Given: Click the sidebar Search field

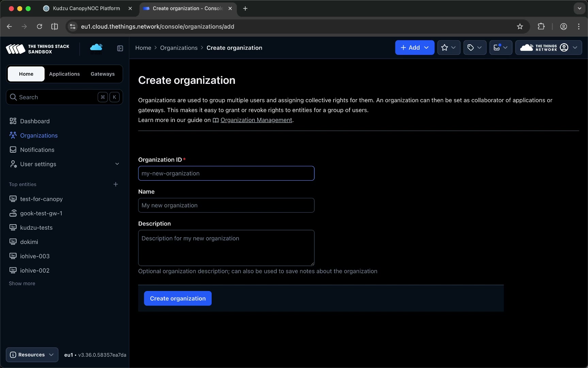Looking at the screenshot, I should pos(64,97).
